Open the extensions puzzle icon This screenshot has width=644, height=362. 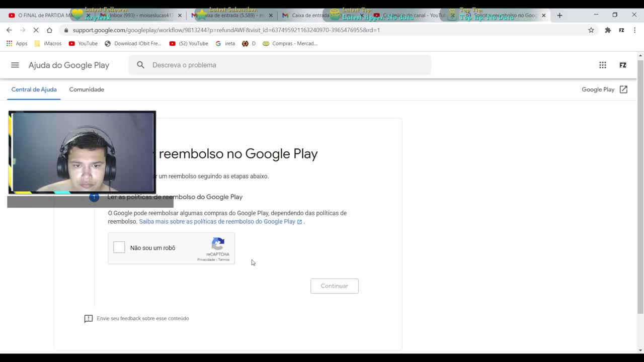tap(608, 30)
